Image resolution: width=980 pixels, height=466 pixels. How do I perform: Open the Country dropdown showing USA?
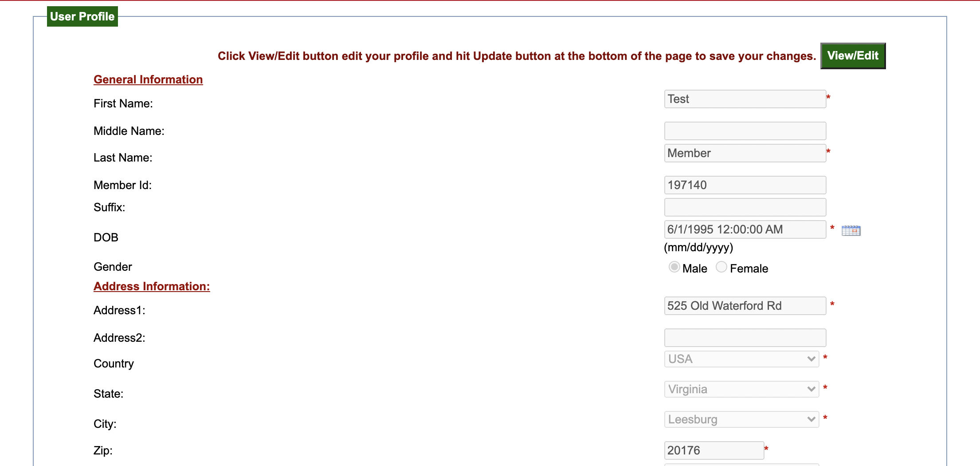pos(741,359)
